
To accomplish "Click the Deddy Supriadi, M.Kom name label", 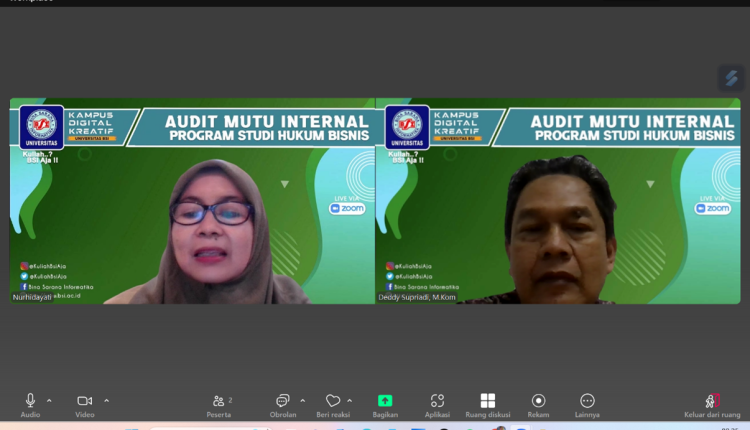I will (417, 297).
